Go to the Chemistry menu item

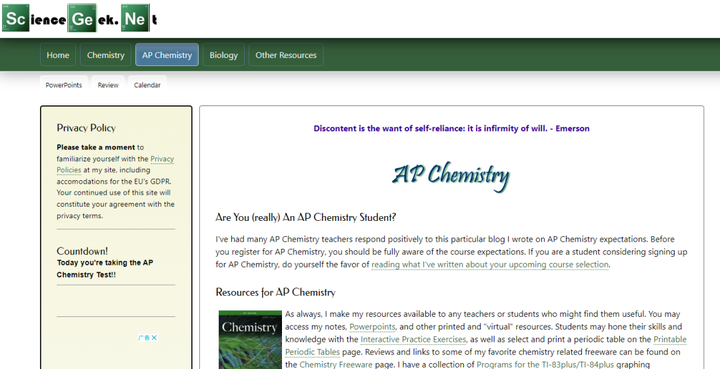point(106,55)
